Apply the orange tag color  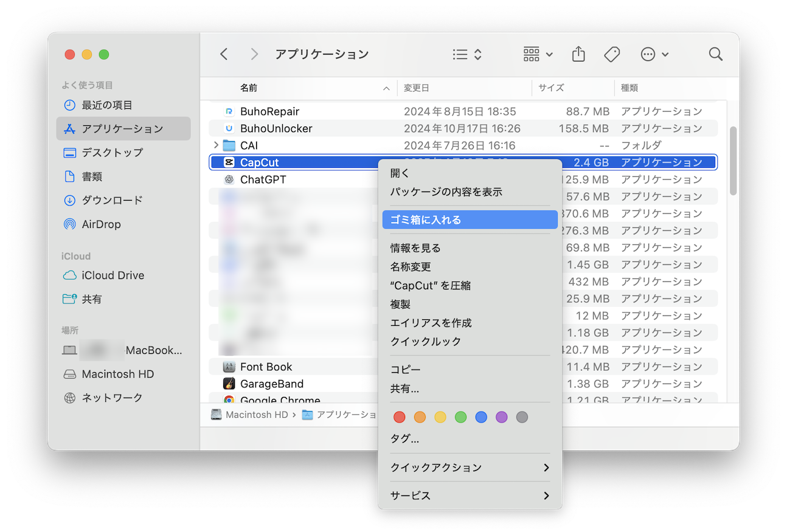point(420,417)
